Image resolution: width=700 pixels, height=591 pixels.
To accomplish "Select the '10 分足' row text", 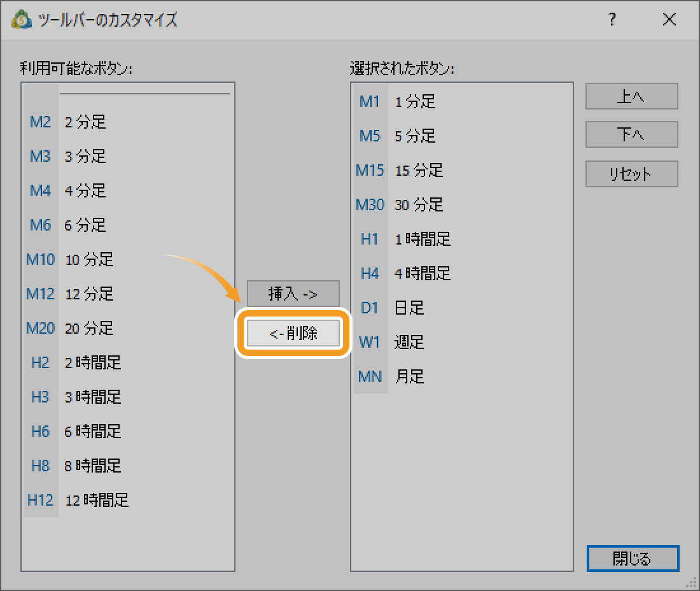I will [89, 260].
